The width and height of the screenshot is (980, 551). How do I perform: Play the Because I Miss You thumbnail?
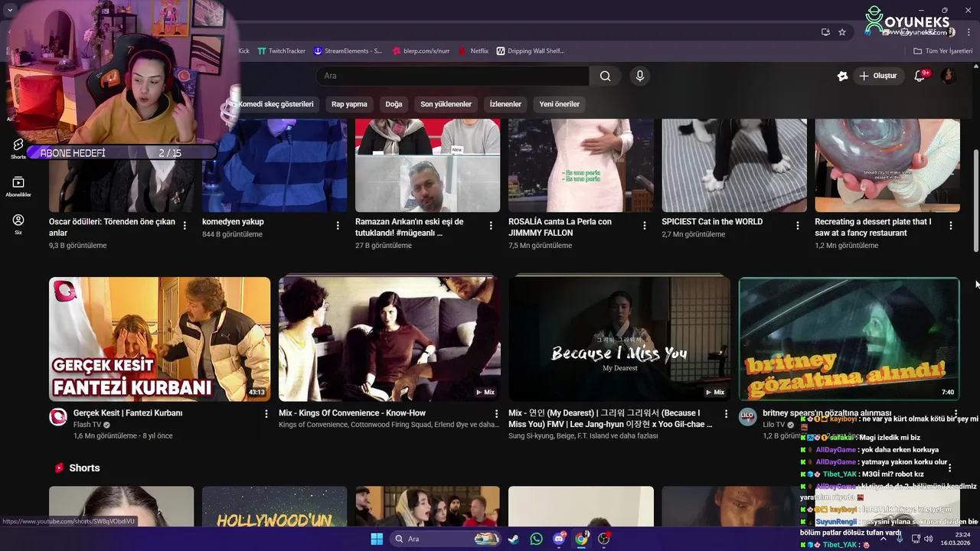tap(619, 339)
